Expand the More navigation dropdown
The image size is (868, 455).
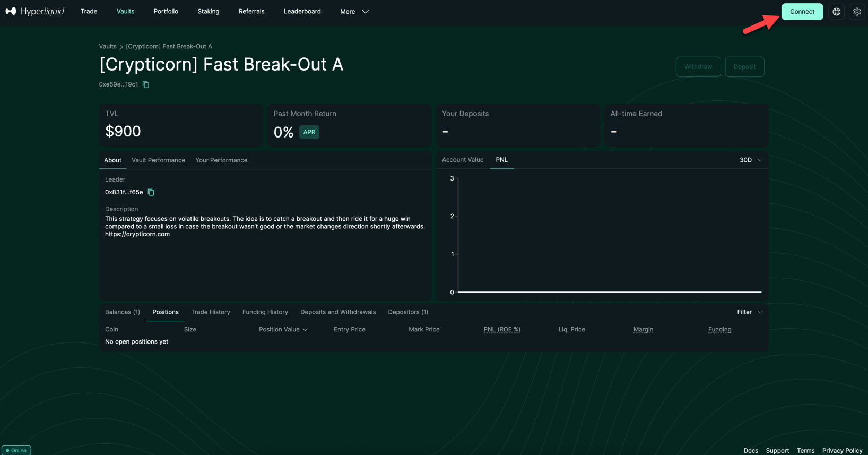coord(354,12)
